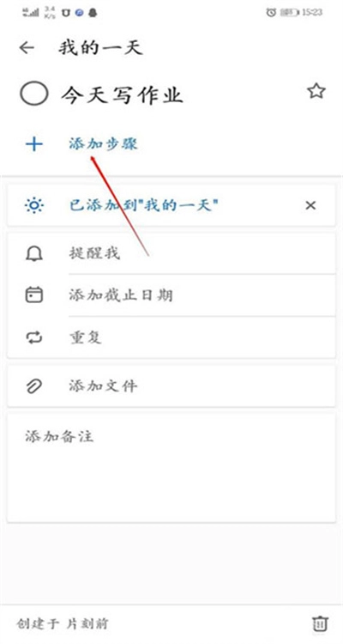Tap the back arrow icon

coord(27,47)
